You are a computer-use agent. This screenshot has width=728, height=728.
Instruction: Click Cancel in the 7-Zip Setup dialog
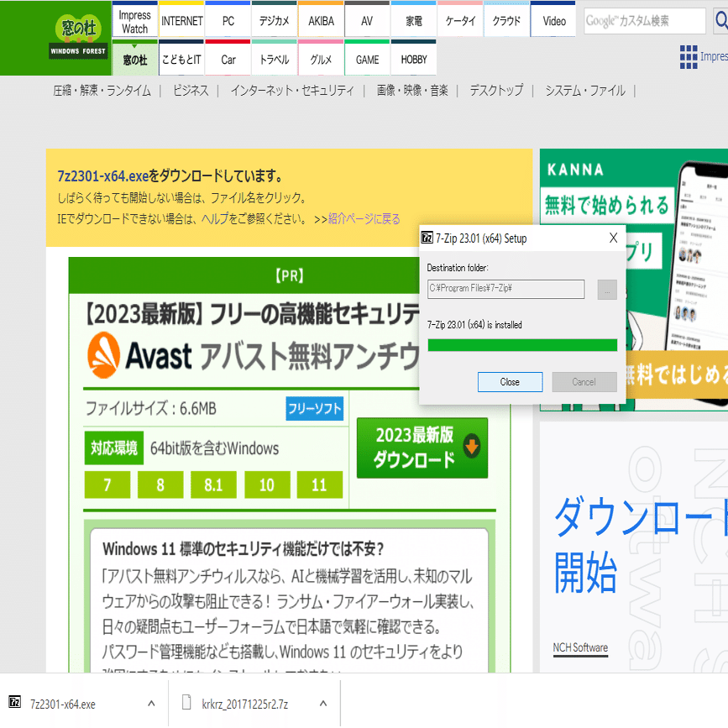584,382
